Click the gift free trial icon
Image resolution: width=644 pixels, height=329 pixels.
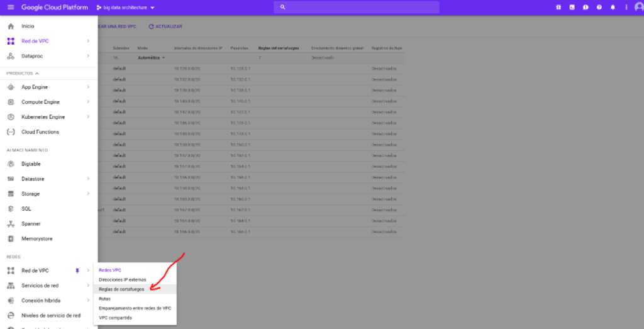[x=558, y=8]
